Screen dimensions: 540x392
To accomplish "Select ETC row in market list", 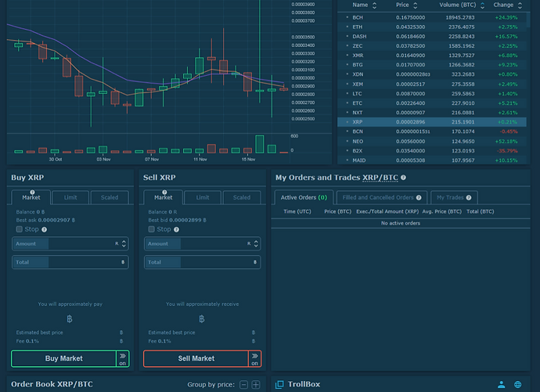I will 432,103.
